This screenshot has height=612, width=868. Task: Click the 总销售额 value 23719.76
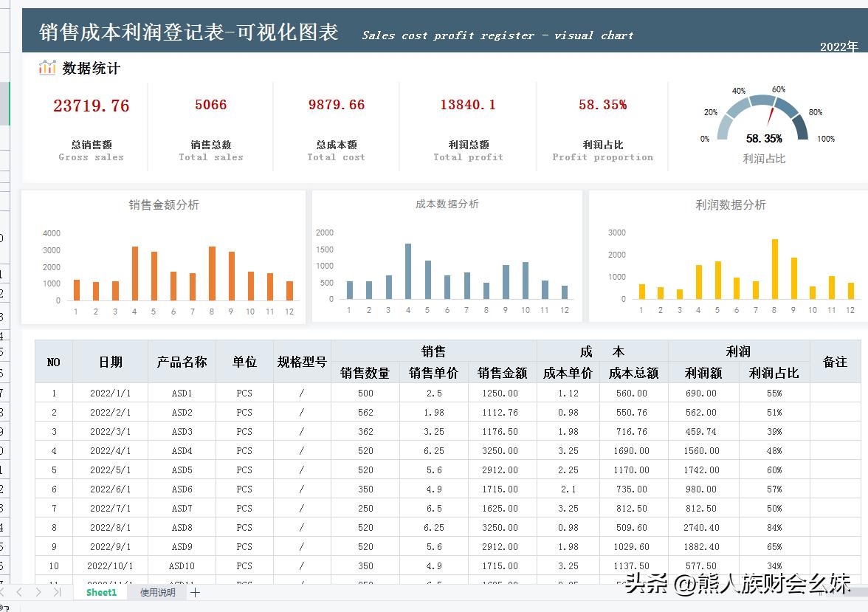92,105
